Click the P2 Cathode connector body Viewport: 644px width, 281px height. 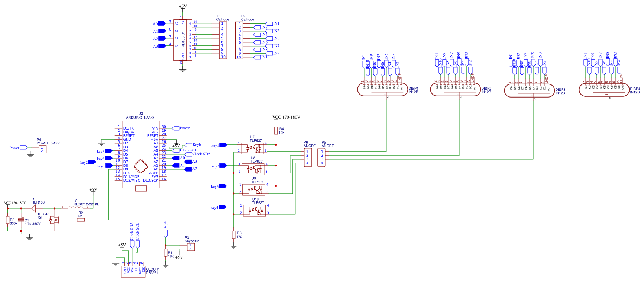pos(239,40)
